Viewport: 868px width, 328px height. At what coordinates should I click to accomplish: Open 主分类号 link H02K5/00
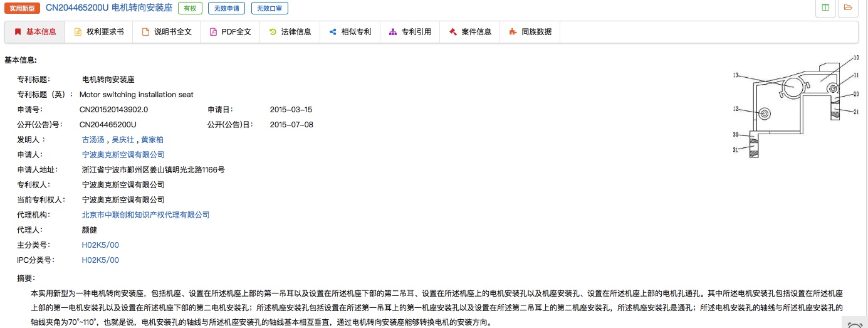point(100,245)
